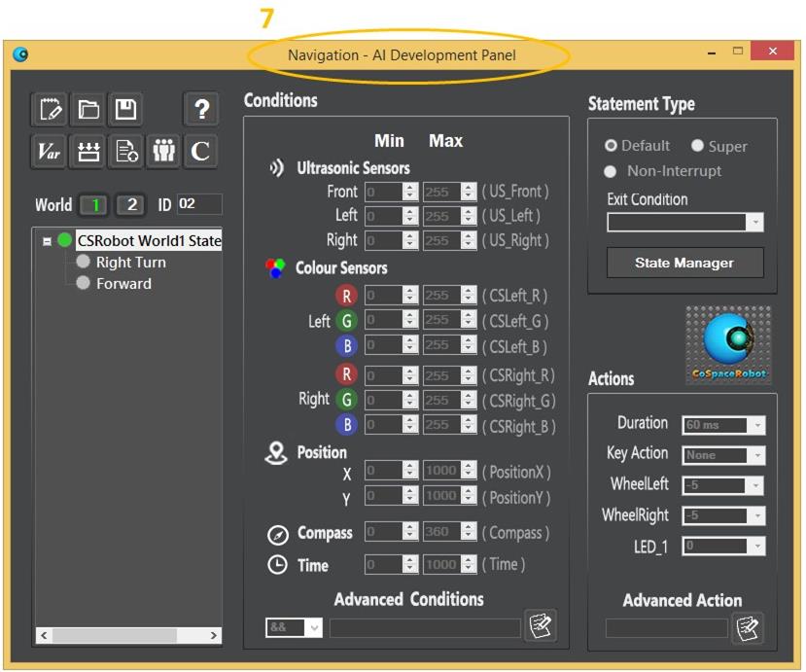Click the team (three people) icon
Viewport: 806px width, 672px height.
[164, 151]
